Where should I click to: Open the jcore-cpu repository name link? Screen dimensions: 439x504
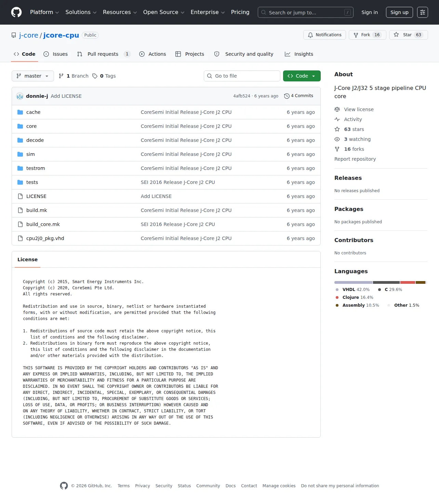tap(61, 35)
